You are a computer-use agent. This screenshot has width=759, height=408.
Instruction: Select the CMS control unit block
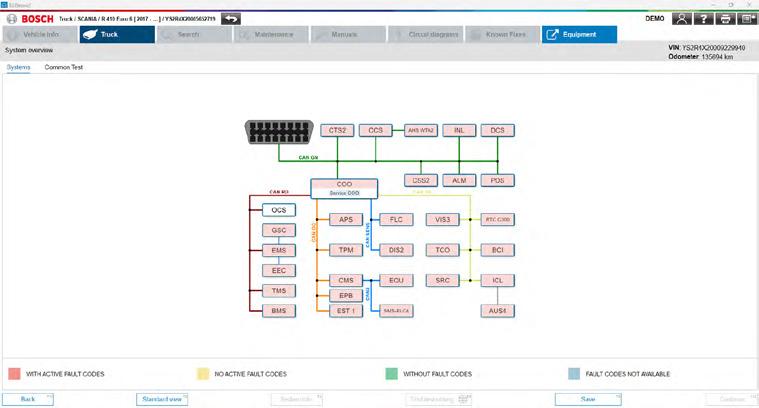346,280
